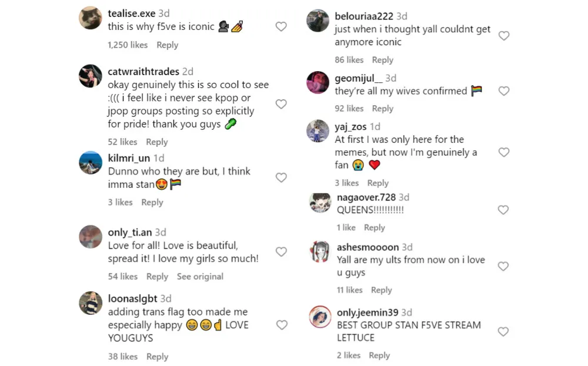
Task: Open the 92 likes list under geomijul__
Action: (x=349, y=109)
